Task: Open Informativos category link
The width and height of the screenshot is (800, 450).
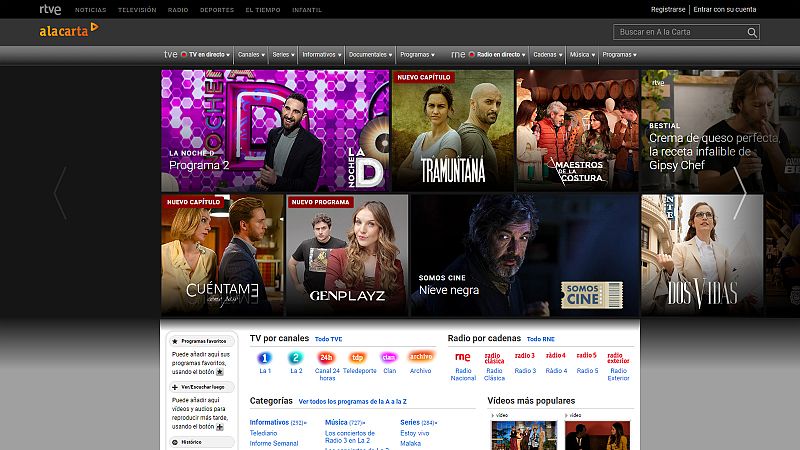Action: [269, 422]
